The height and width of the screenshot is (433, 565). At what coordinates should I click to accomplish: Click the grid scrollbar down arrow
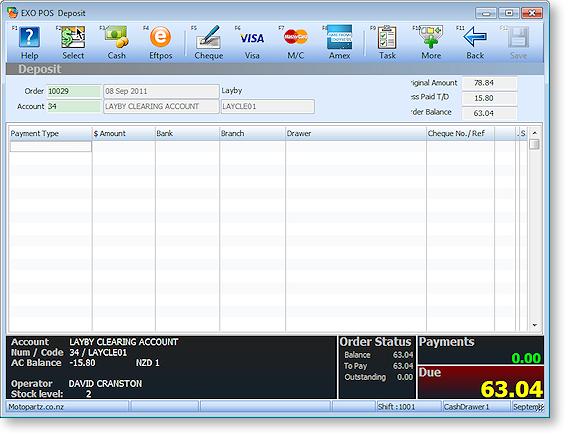535,325
